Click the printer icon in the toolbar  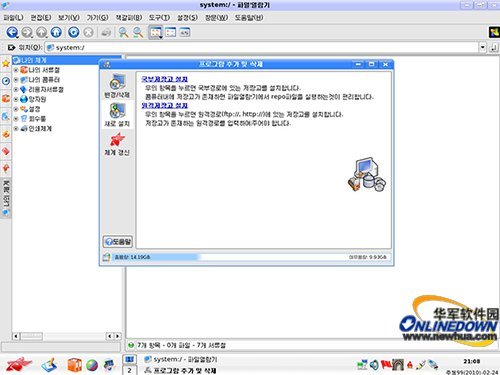click(x=106, y=33)
